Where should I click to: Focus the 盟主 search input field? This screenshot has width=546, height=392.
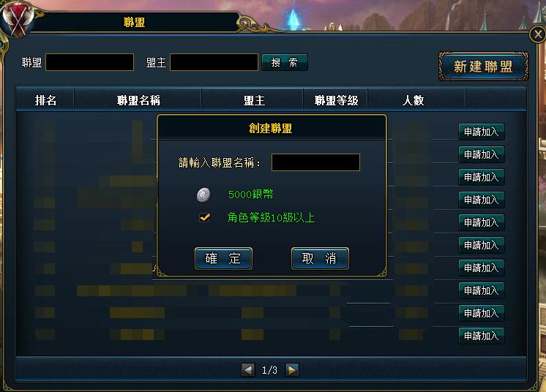[214, 62]
